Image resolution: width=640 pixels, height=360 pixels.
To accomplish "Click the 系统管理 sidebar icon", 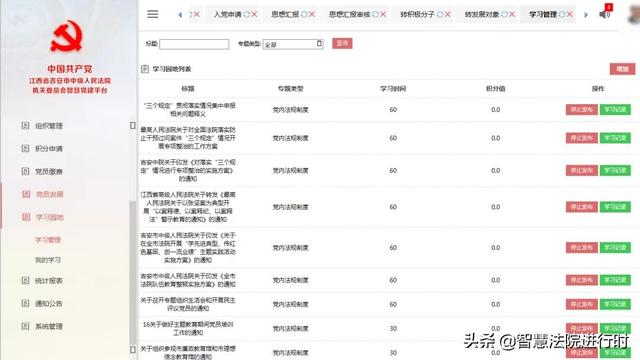I will click(25, 326).
